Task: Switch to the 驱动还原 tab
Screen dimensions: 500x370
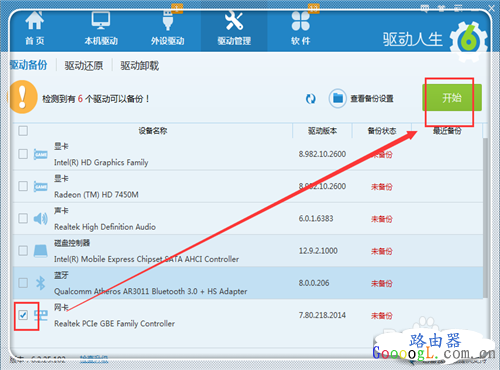Action: tap(84, 66)
